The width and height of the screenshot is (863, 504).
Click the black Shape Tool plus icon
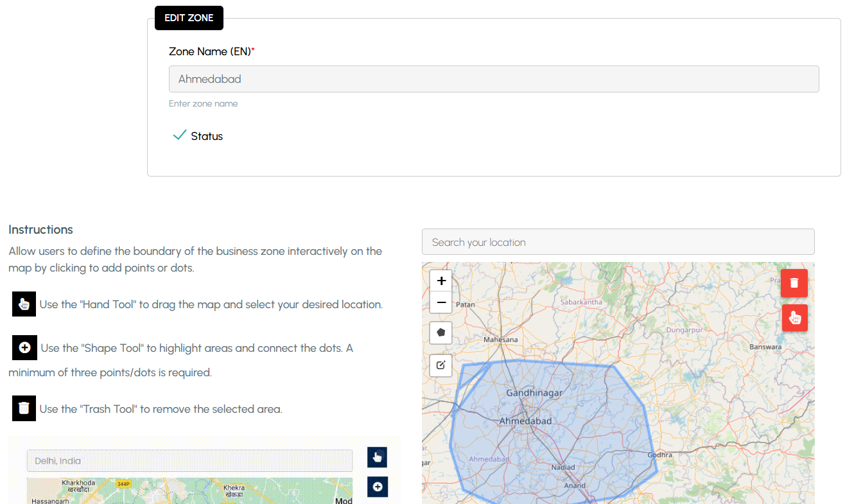coord(24,347)
